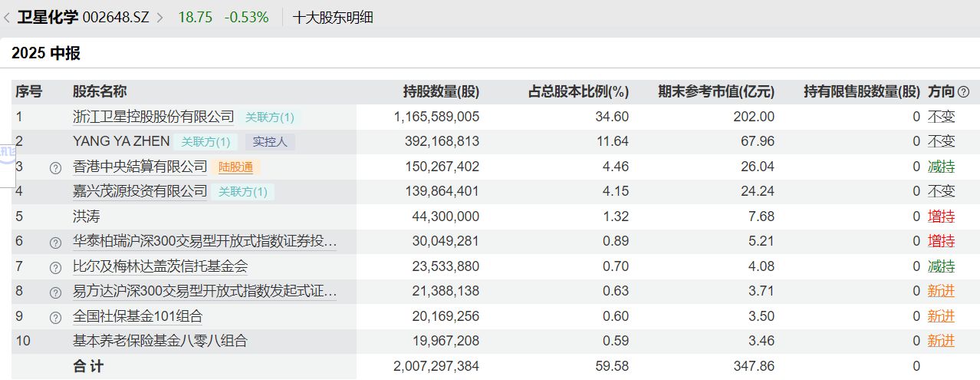Viewport: 980px width, 380px height.
Task: Click help icon beside 易方达沪深300 fund
Action: [55, 292]
